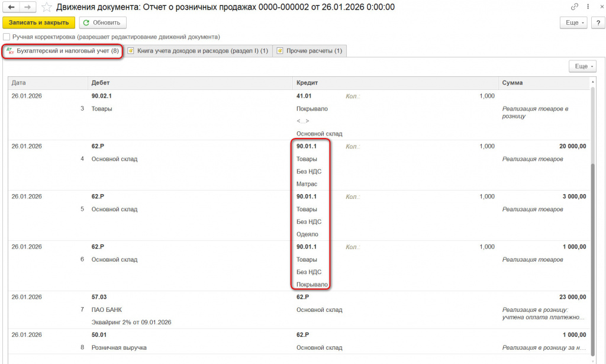Select the row with sum 20 000,00
The height and width of the screenshot is (364, 606).
point(299,165)
